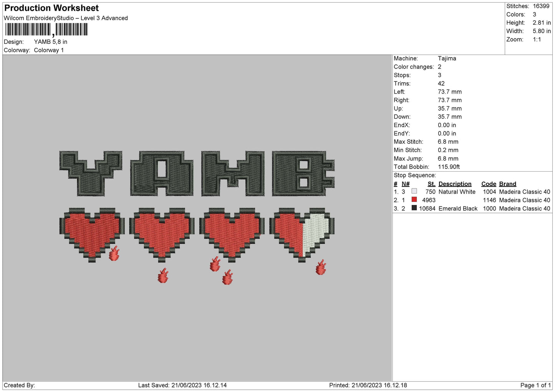Select the "Stop Sequence:" heading

(x=415, y=175)
